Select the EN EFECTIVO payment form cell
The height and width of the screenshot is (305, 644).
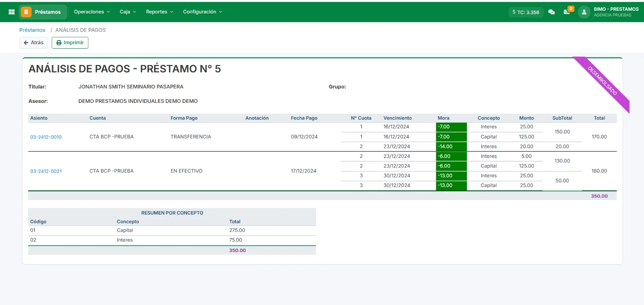[x=186, y=171]
